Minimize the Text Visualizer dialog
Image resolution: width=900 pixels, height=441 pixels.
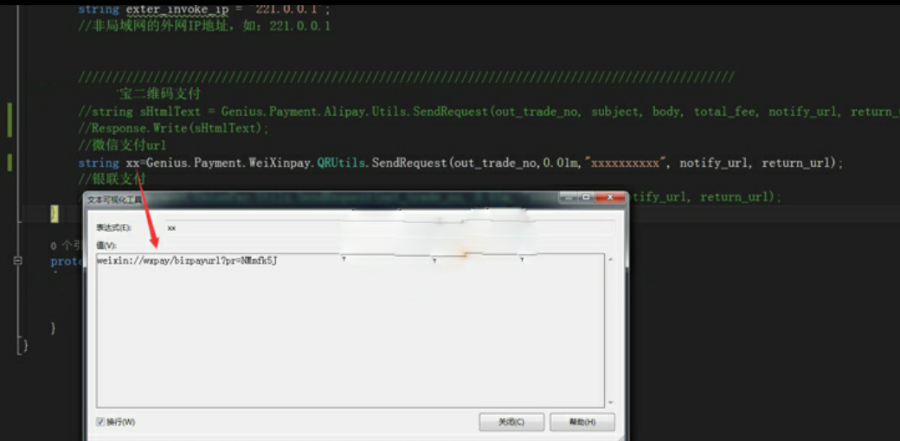pos(568,198)
